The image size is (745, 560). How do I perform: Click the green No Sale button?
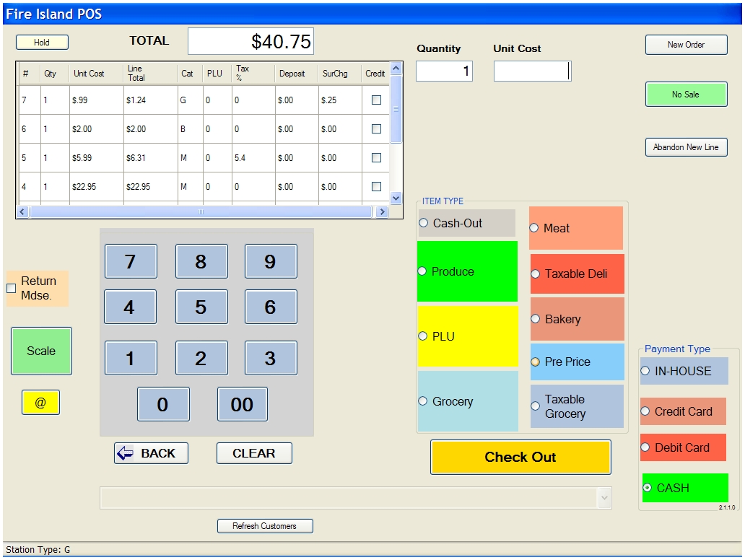click(x=686, y=95)
